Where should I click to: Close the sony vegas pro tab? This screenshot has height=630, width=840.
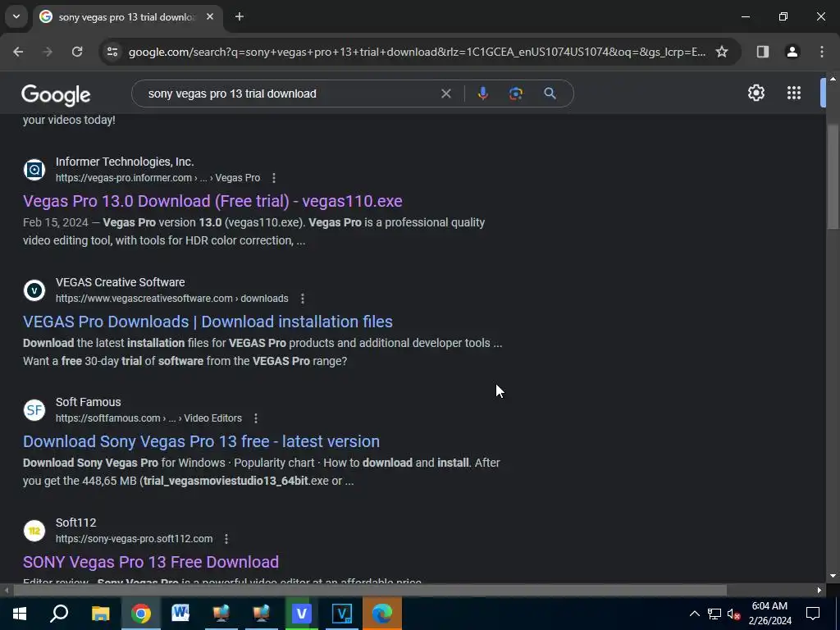point(210,16)
